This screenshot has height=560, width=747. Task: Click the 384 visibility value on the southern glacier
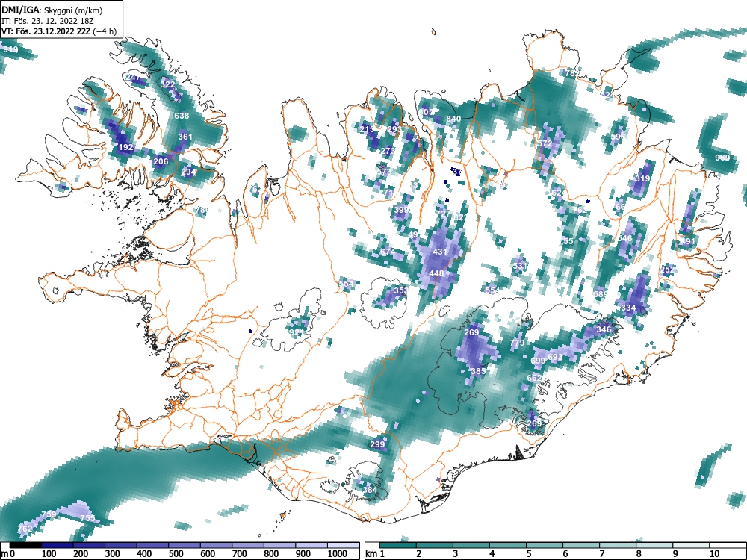click(x=371, y=490)
